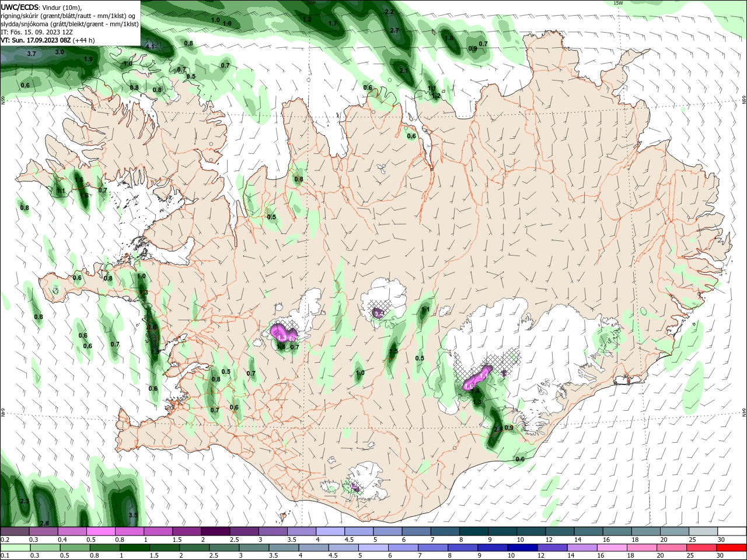Click the 'UWC/ECDS: Vindur (10m),' title line
The image size is (747, 560).
(41, 7)
